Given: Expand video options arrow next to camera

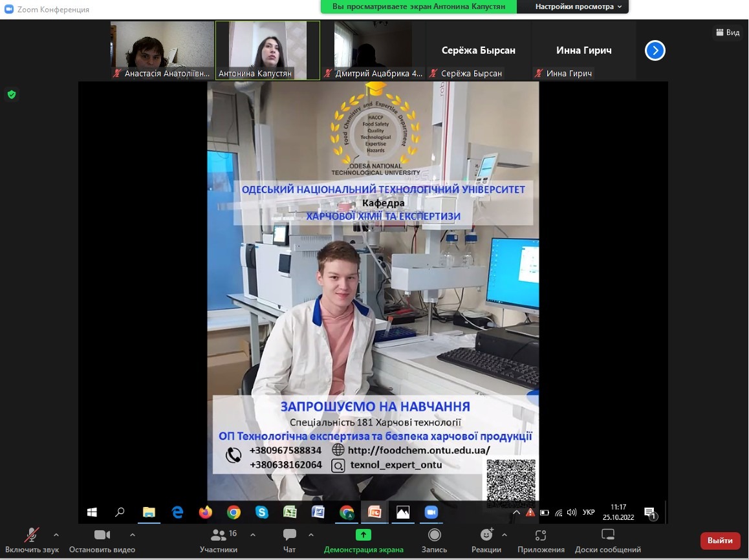Looking at the screenshot, I should 133,535.
